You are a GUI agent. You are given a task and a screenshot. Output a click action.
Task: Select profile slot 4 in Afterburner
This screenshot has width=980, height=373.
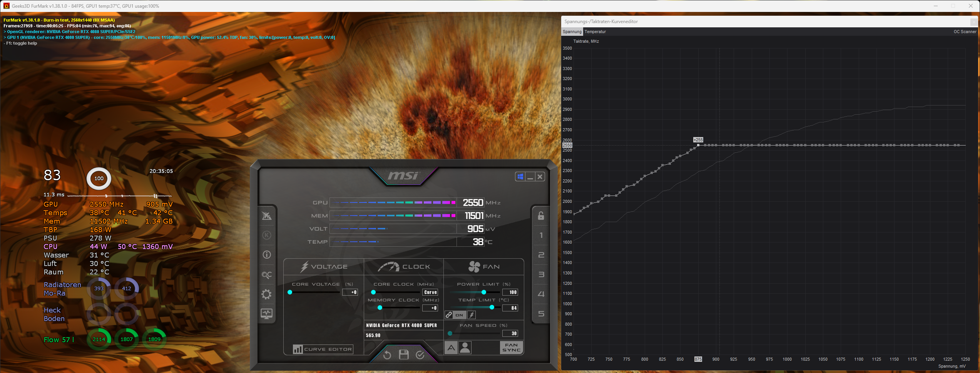coord(541,294)
